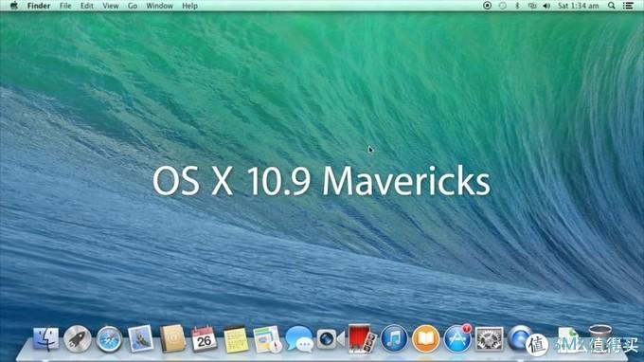Click the Bluetooth status icon
This screenshot has height=362, width=644.
[x=517, y=6]
